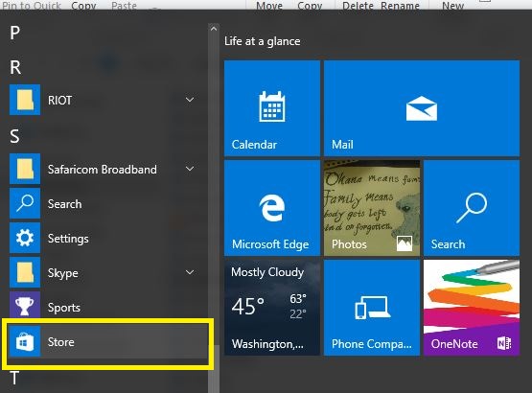Click Paste in the background Explorer ribbon
The height and width of the screenshot is (393, 532).
click(x=125, y=5)
